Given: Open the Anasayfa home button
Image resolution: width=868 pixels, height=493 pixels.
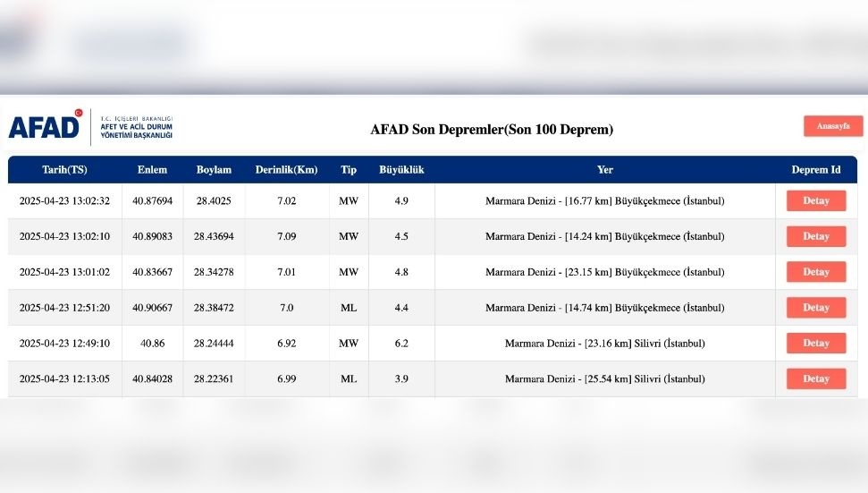Looking at the screenshot, I should click(x=832, y=126).
